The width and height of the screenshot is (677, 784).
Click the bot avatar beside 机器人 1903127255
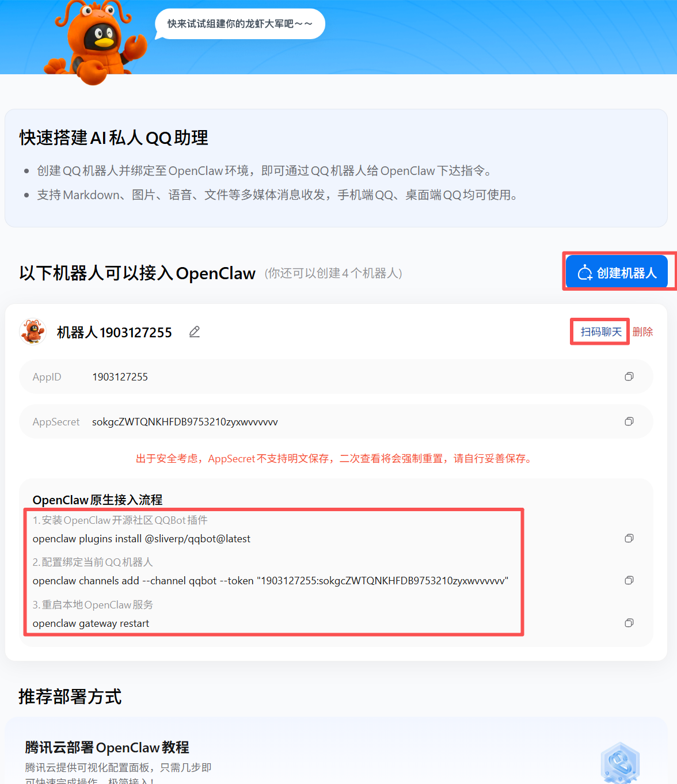[33, 332]
